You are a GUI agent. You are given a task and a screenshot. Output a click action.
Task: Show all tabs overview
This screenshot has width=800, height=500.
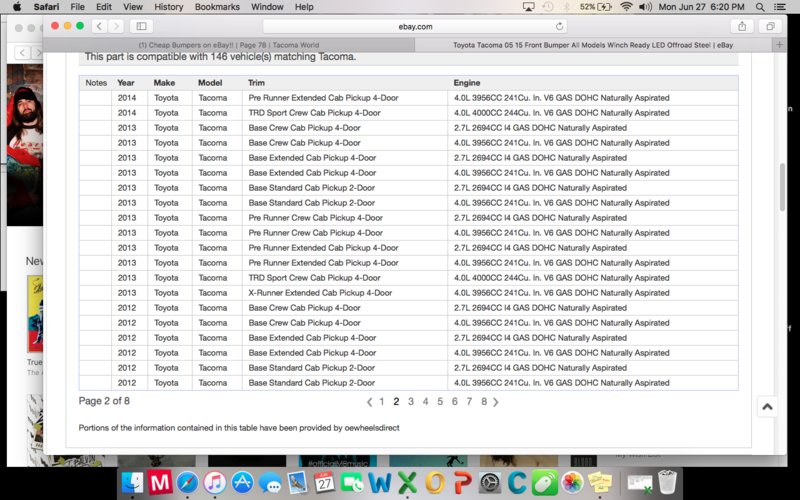tap(770, 26)
